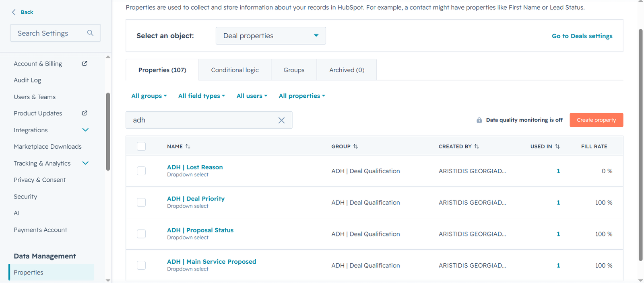Open the All groups filter dropdown

[x=149, y=96]
